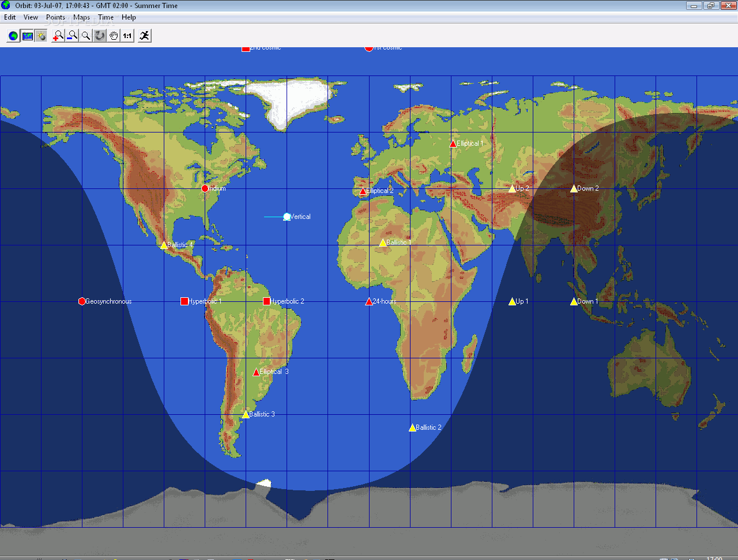Viewport: 738px width, 560px height.
Task: Select the Geosynchronous red circle marker
Action: click(x=82, y=301)
